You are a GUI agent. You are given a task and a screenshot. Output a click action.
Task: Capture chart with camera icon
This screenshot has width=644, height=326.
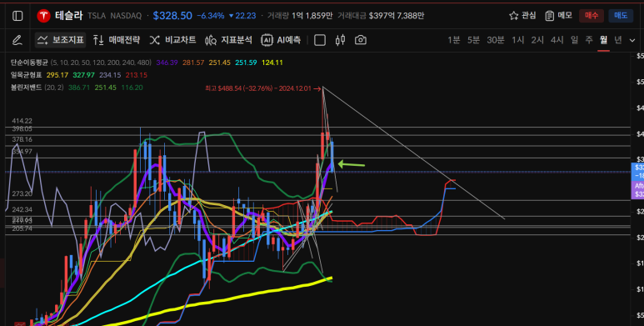point(360,40)
